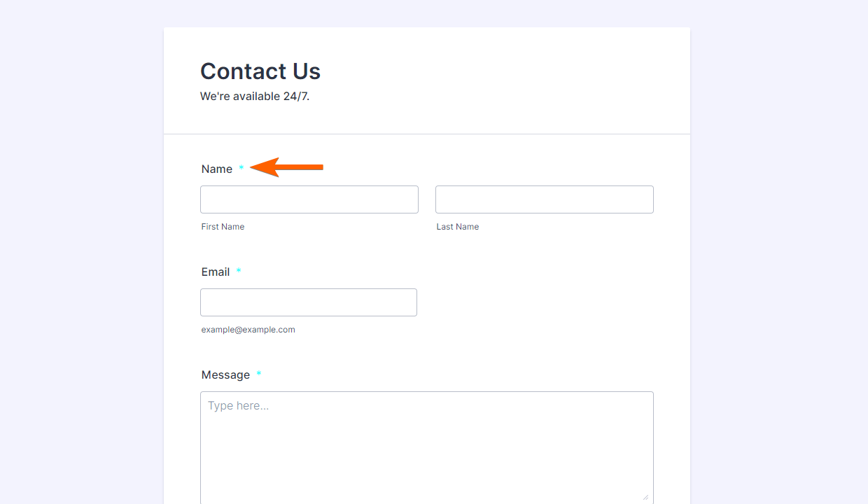Click the Email field label
Viewport: 868px width, 504px height.
click(216, 272)
